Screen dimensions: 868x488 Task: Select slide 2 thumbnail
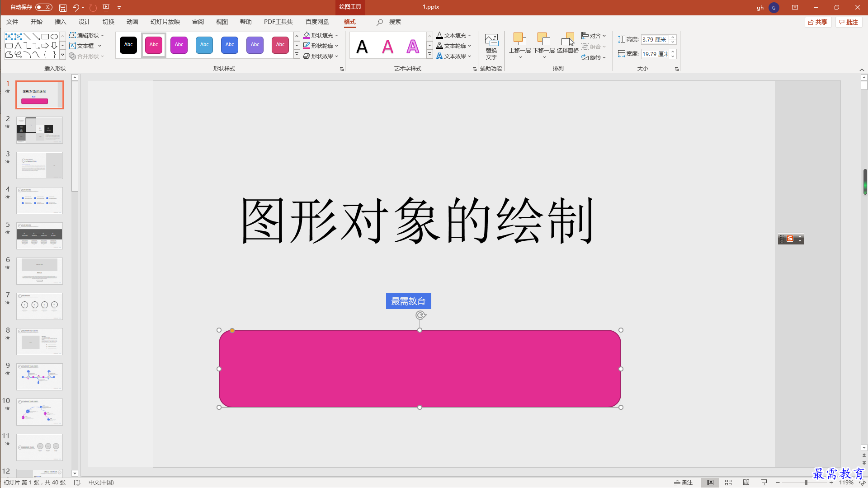click(x=39, y=130)
